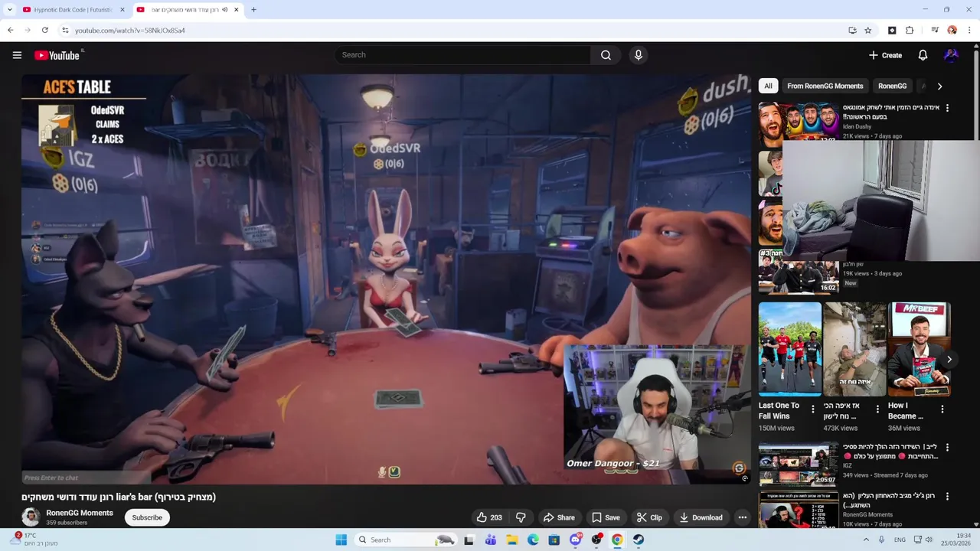Select the All filter chip
The height and width of the screenshot is (551, 980).
(x=768, y=86)
